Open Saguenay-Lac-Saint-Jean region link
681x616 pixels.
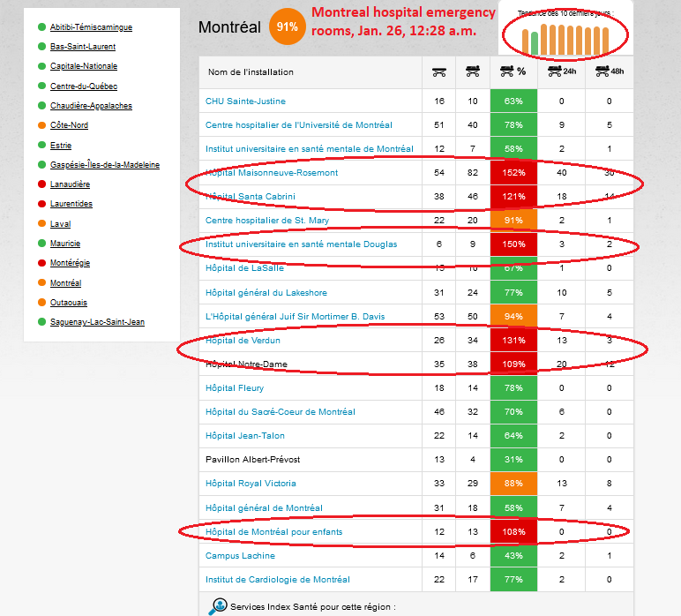pyautogui.click(x=97, y=322)
